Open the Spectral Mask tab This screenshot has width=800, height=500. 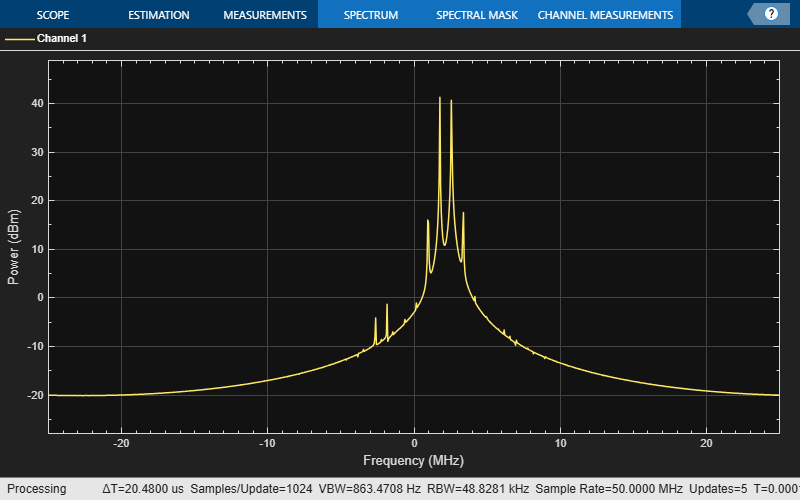(x=475, y=15)
